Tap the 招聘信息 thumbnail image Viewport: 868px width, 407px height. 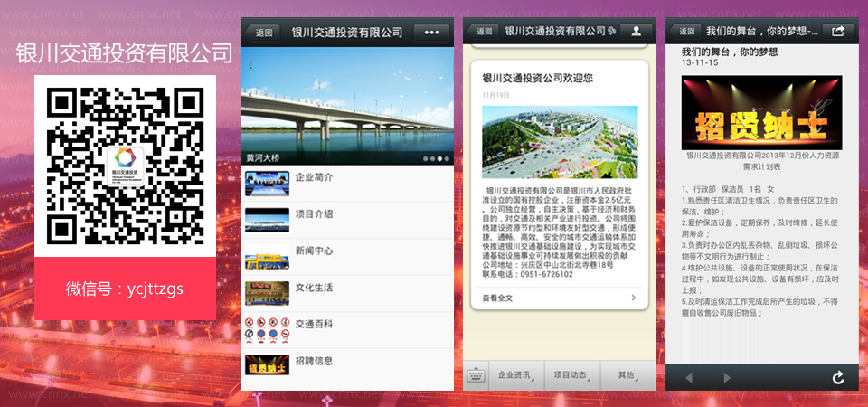[267, 364]
